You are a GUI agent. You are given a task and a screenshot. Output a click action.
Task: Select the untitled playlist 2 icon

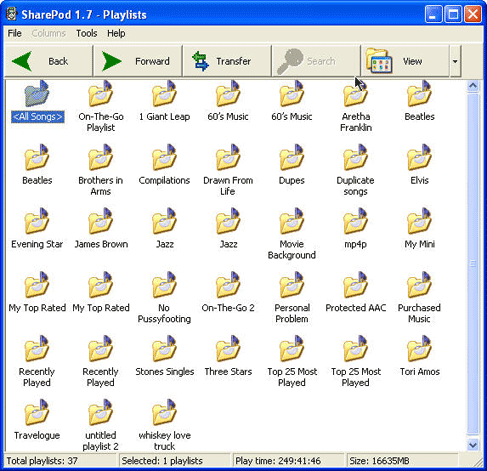(x=101, y=412)
